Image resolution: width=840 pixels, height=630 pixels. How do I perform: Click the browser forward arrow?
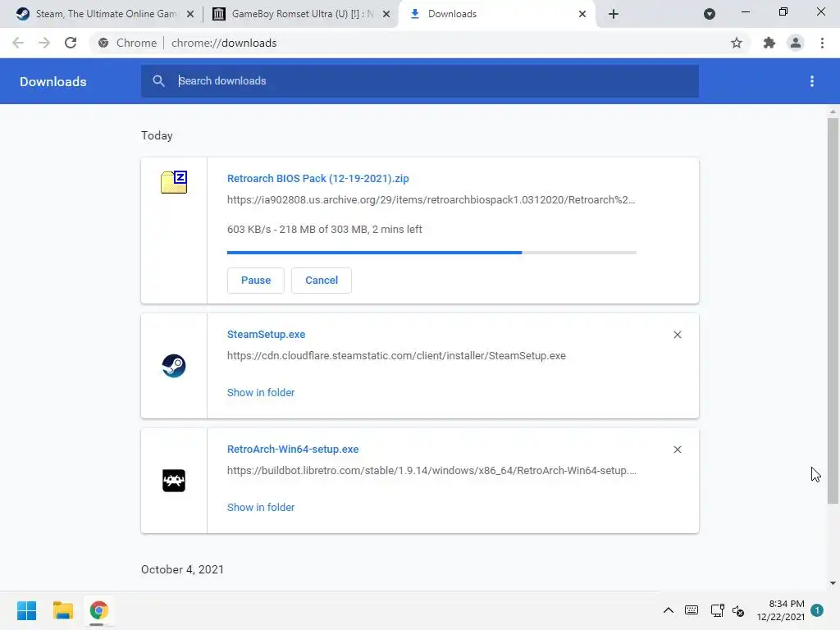click(44, 43)
